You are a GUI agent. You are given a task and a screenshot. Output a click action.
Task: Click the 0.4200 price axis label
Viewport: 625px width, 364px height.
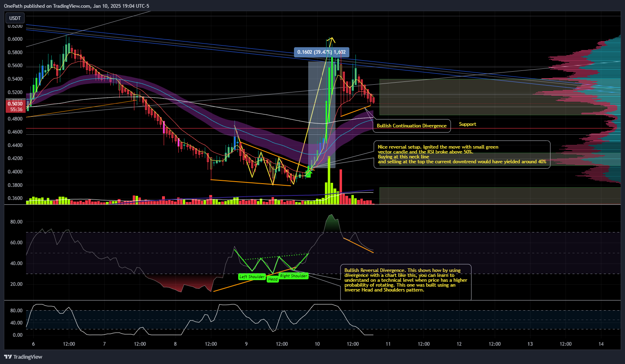[x=15, y=158]
